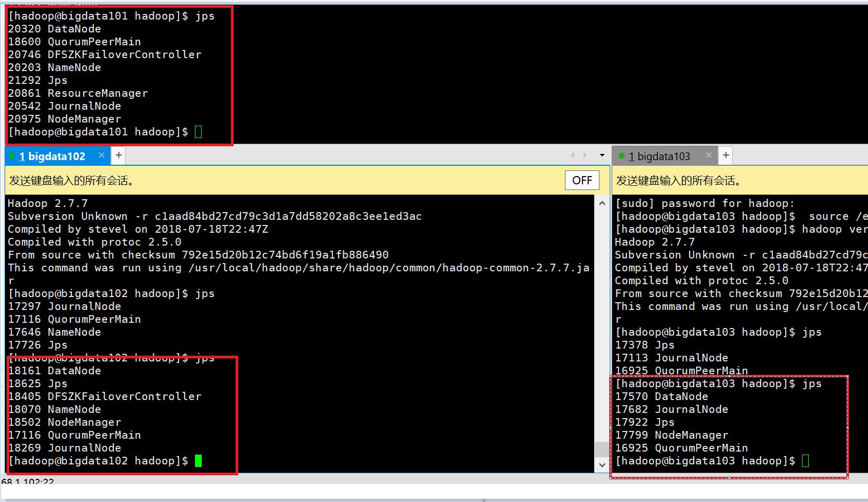Click the broadcast message bar in bigdata102 pane
Screen dimensions: 868x502
307,180
